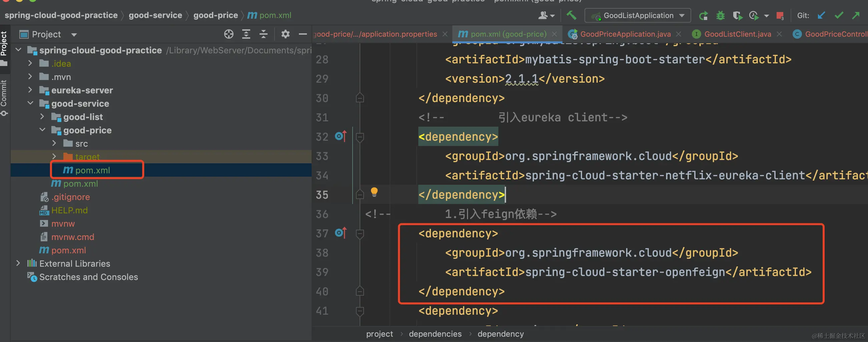868x342 pixels.
Task: Select pom.xml under good-price
Action: [93, 170]
